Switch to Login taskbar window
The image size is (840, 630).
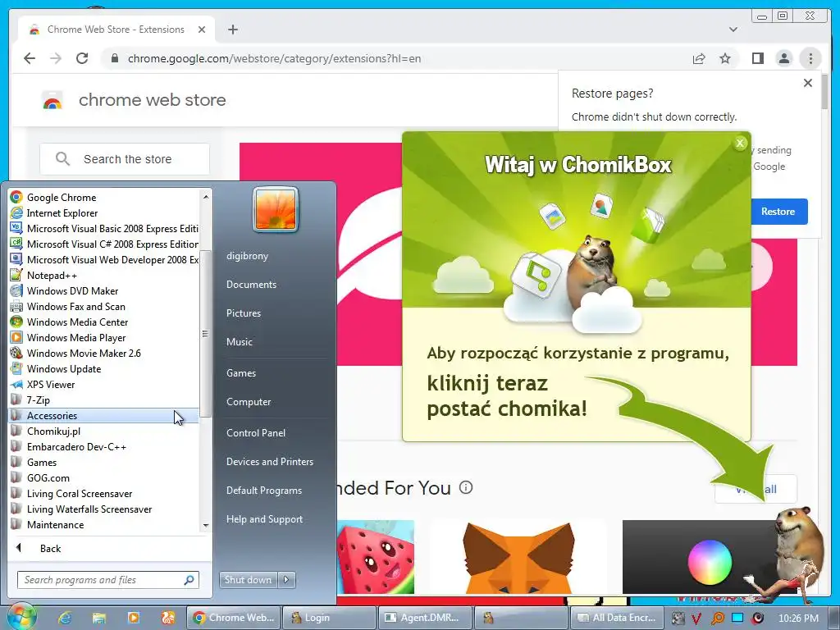(329, 618)
